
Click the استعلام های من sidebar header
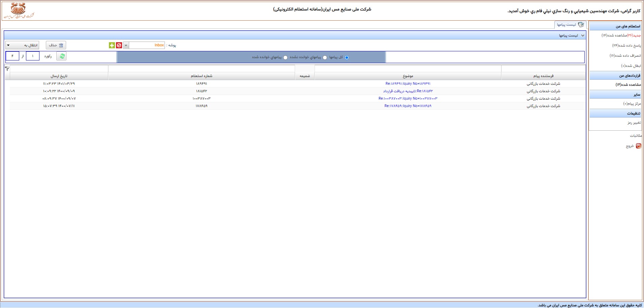point(615,26)
